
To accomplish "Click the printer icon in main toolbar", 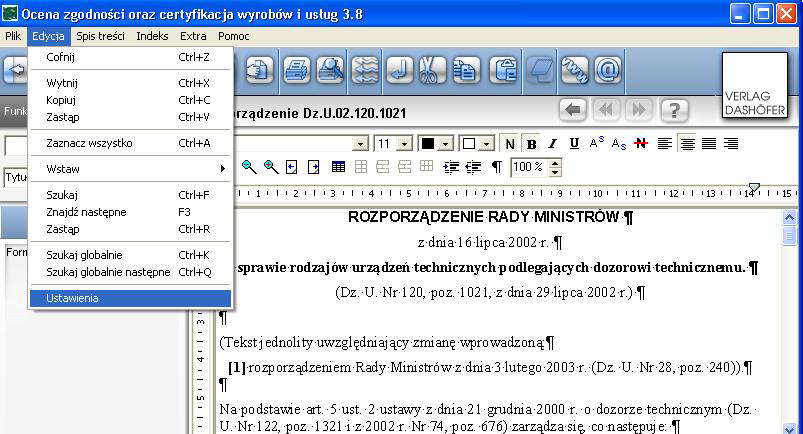I will (296, 69).
